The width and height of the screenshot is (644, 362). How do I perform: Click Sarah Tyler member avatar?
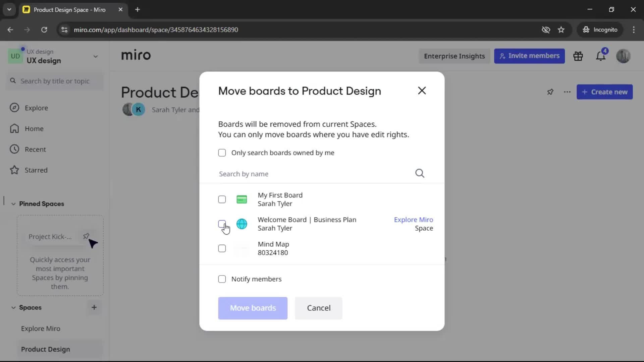(128, 110)
